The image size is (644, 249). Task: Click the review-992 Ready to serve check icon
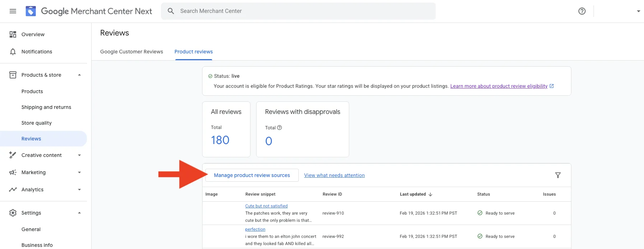point(480,236)
